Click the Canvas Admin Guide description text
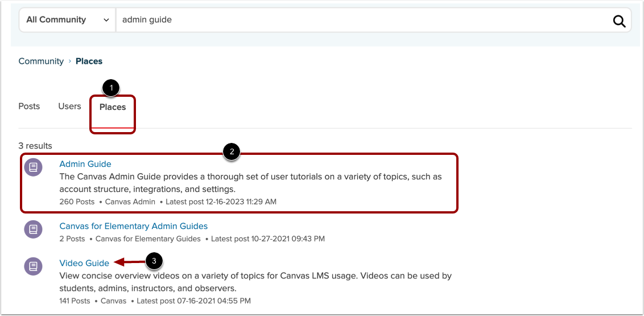644x316 pixels. click(x=250, y=183)
